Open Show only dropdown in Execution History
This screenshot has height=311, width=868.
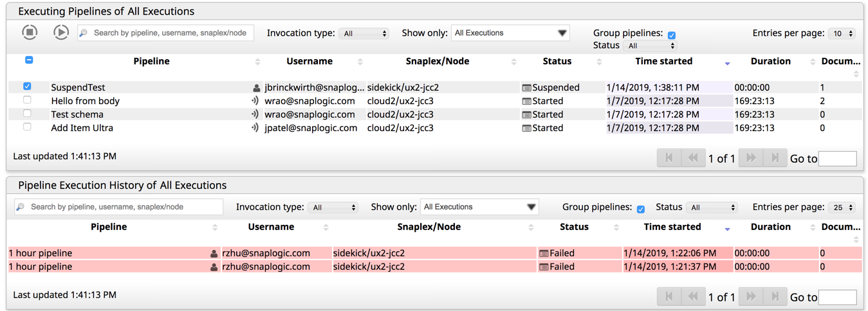(479, 207)
